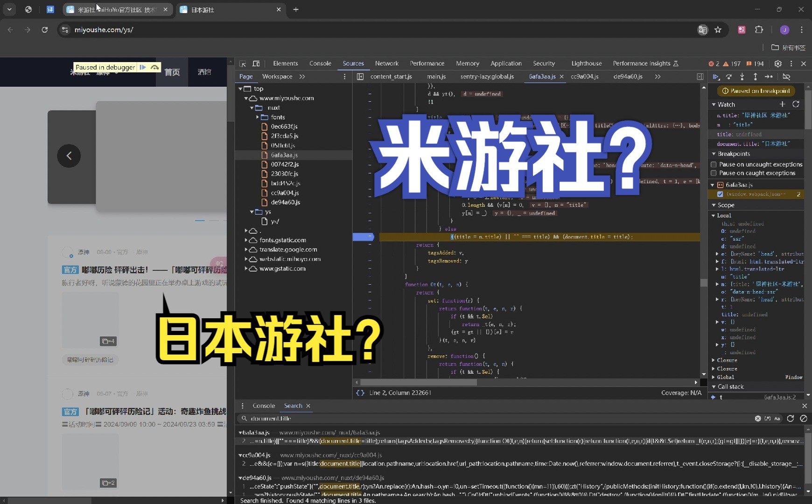Open the Application panel
The width and height of the screenshot is (812, 504).
(x=506, y=63)
